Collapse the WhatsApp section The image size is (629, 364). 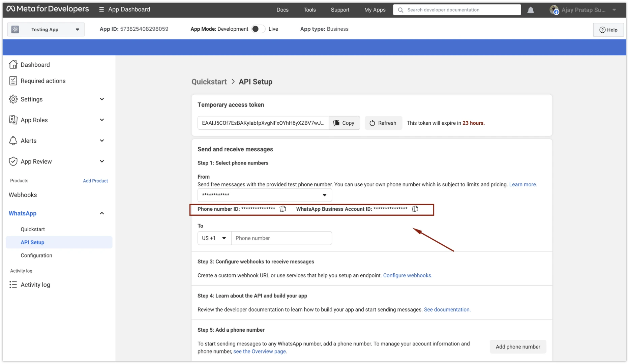102,213
